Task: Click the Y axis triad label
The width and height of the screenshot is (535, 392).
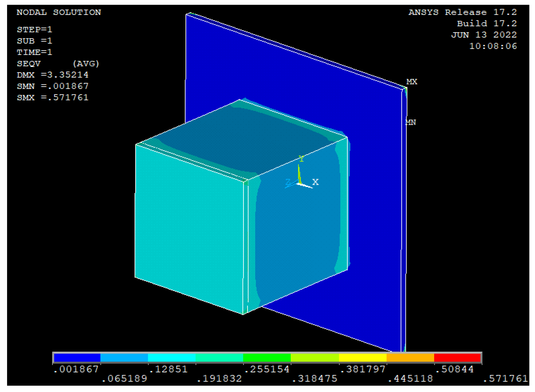Action: (x=301, y=159)
